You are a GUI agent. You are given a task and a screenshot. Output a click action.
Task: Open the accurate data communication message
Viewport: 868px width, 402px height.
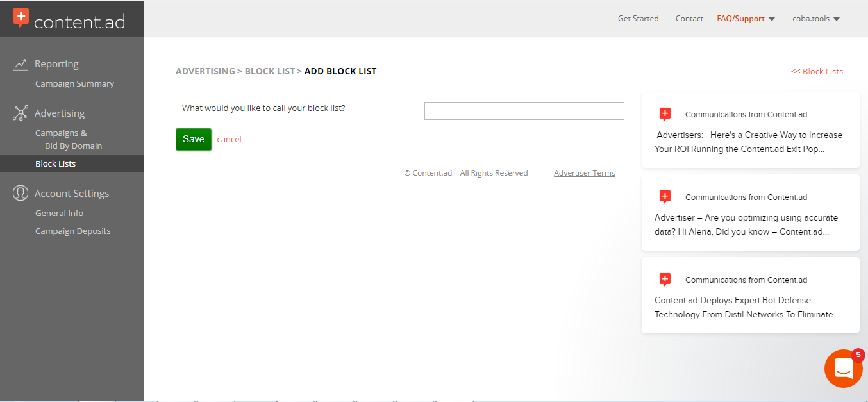pyautogui.click(x=750, y=213)
